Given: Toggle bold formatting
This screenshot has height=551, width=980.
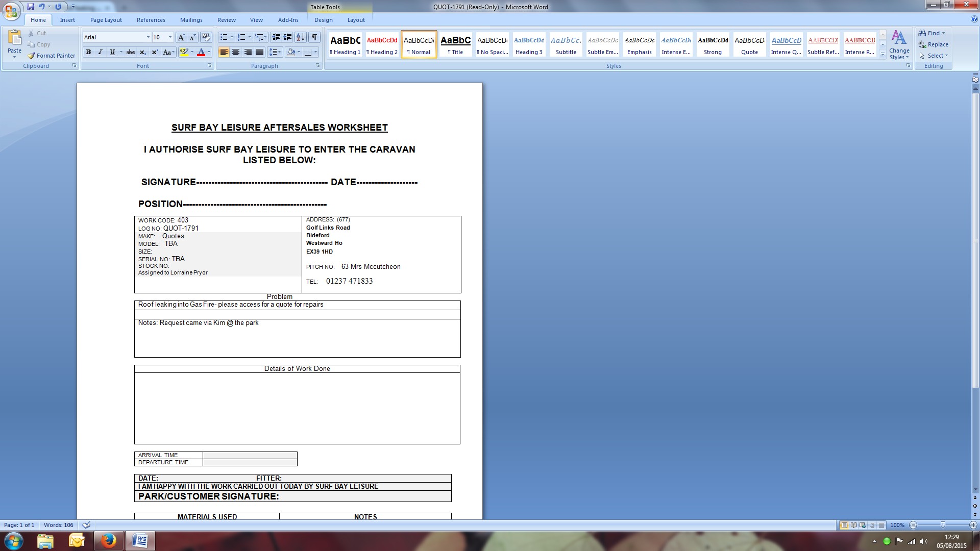Looking at the screenshot, I should [88, 52].
